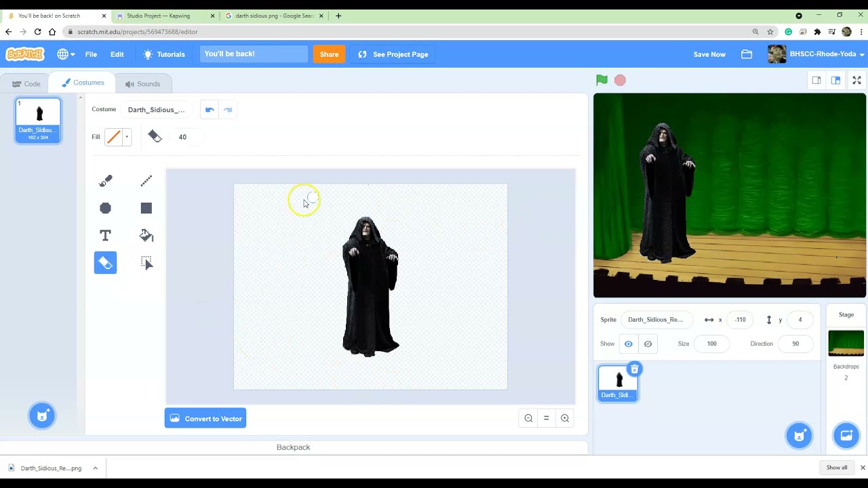Click Show all downloads

[x=837, y=468]
